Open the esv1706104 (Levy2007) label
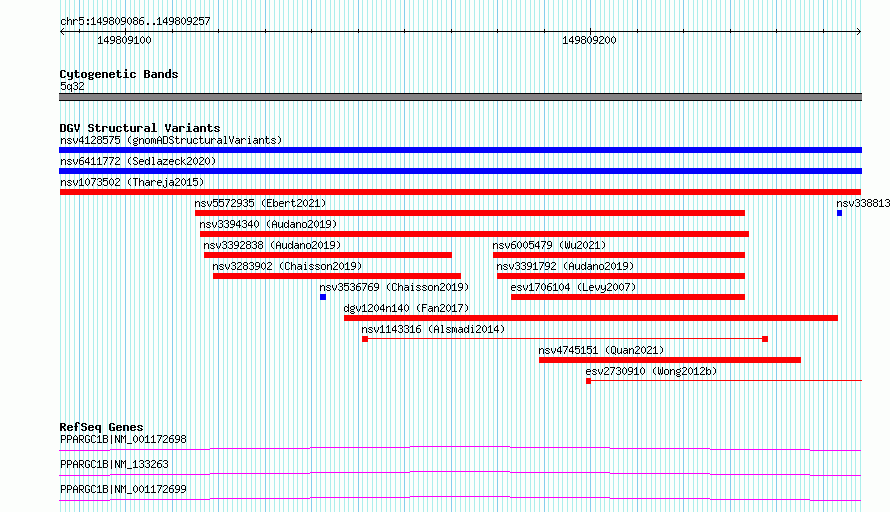890x512 pixels. (573, 287)
